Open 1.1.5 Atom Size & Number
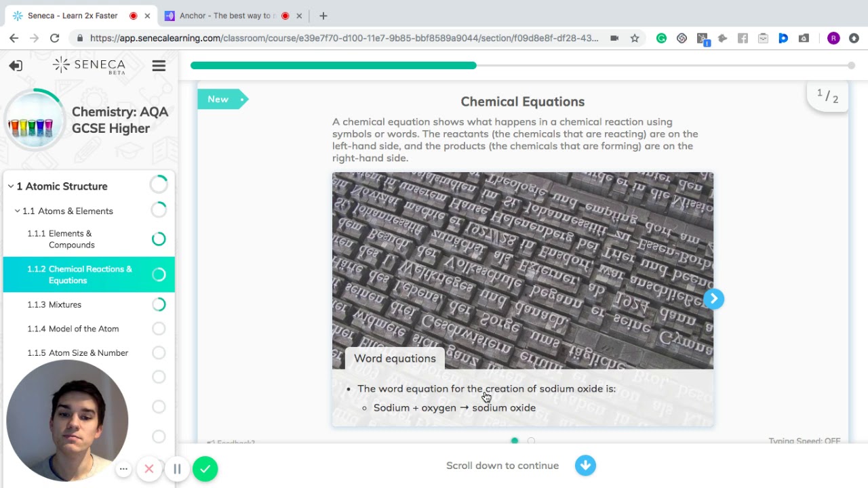This screenshot has width=868, height=488. (x=88, y=352)
